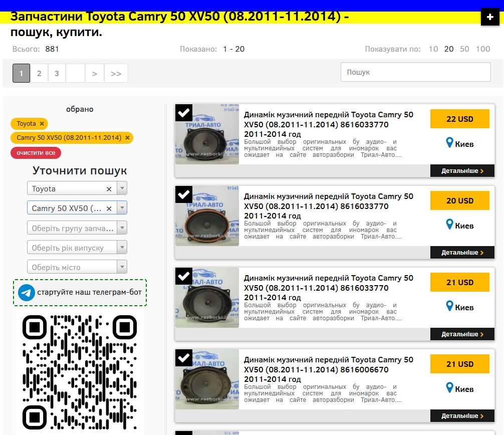The image size is (504, 435).
Task: Show 20 results per page
Action: (449, 49)
